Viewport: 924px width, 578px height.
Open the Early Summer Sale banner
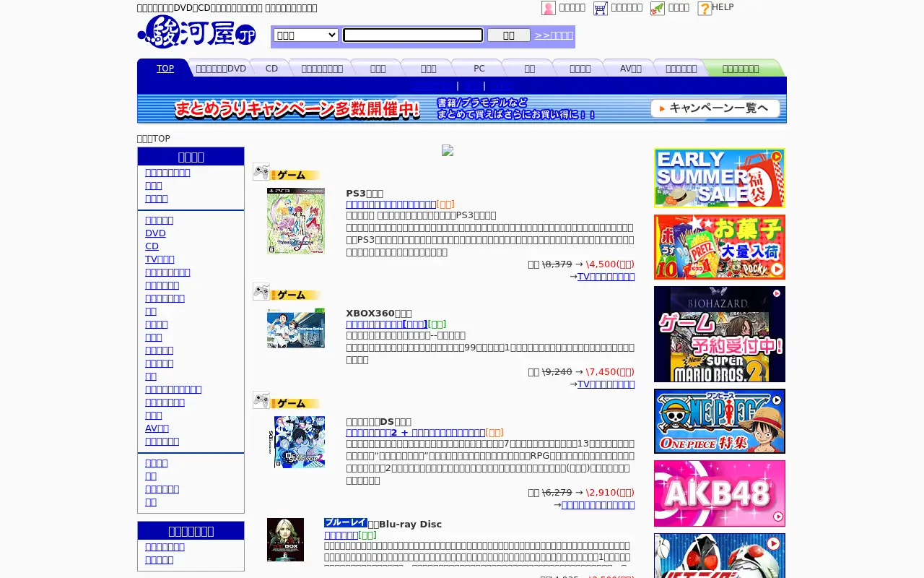[x=720, y=178]
